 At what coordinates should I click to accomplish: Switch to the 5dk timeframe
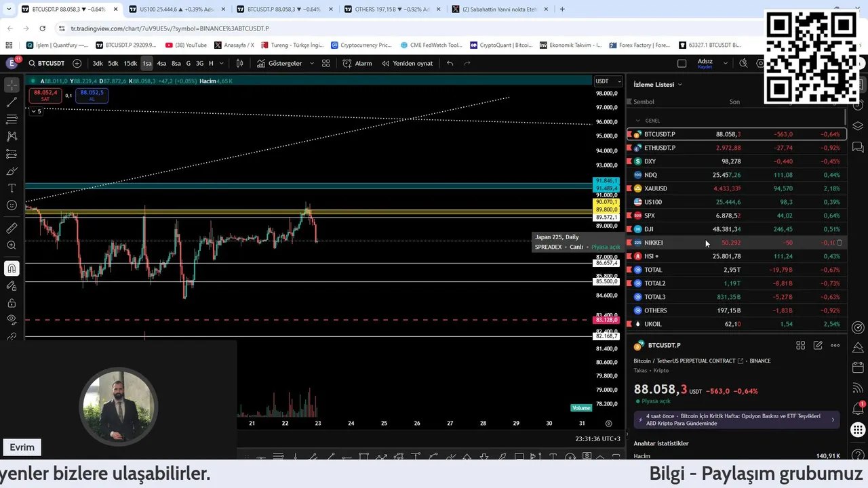(113, 63)
